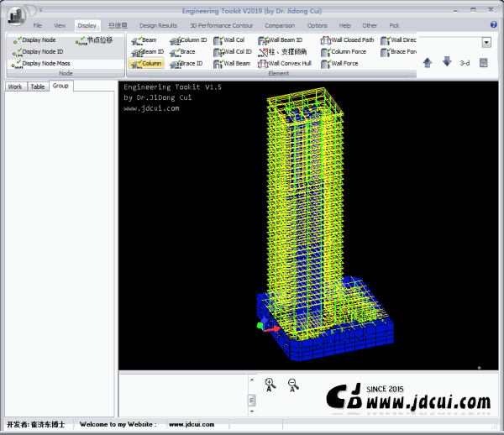Open the File menu
Viewport: 504px width, 435px height.
click(x=37, y=25)
